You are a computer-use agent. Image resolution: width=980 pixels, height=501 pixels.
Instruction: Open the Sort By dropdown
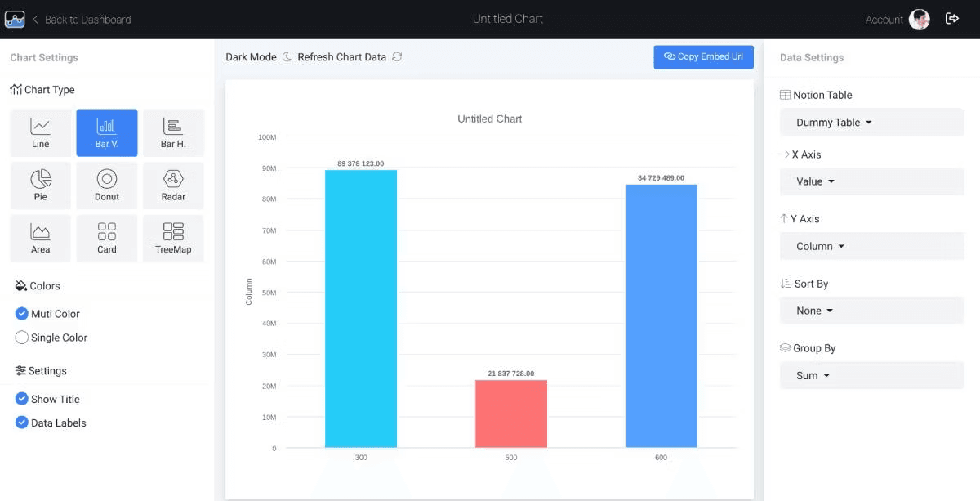[x=871, y=311]
